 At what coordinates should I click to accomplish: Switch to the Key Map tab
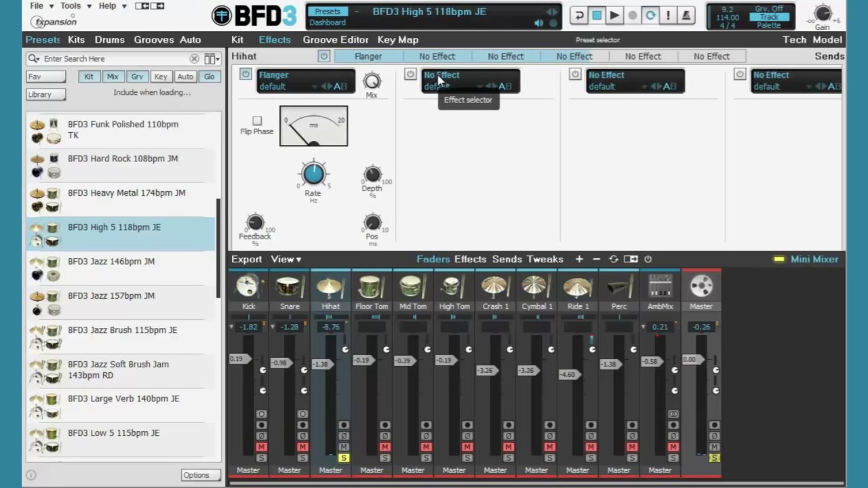(398, 40)
